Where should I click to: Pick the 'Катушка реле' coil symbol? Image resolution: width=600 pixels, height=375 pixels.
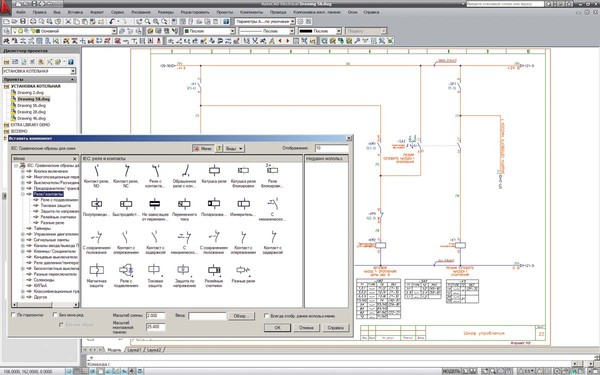pyautogui.click(x=214, y=174)
